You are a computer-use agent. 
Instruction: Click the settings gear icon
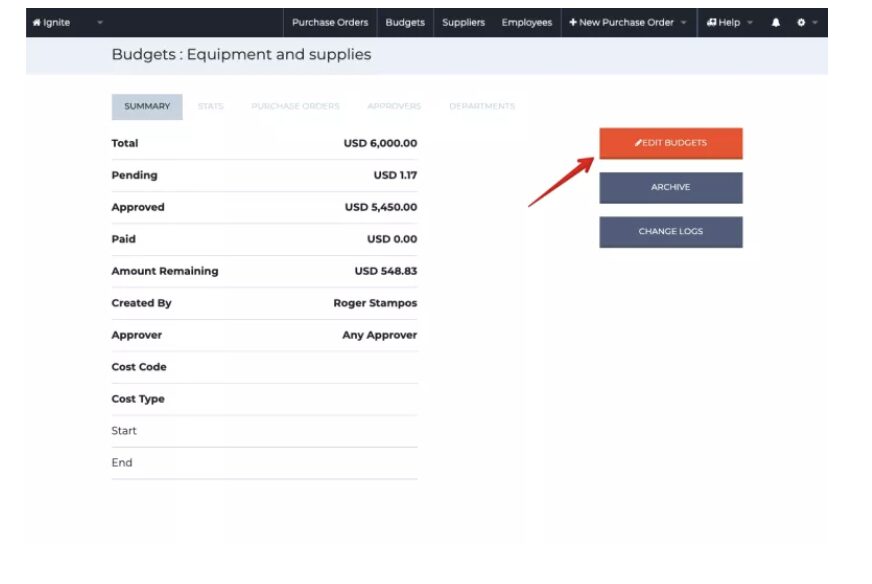tap(801, 22)
